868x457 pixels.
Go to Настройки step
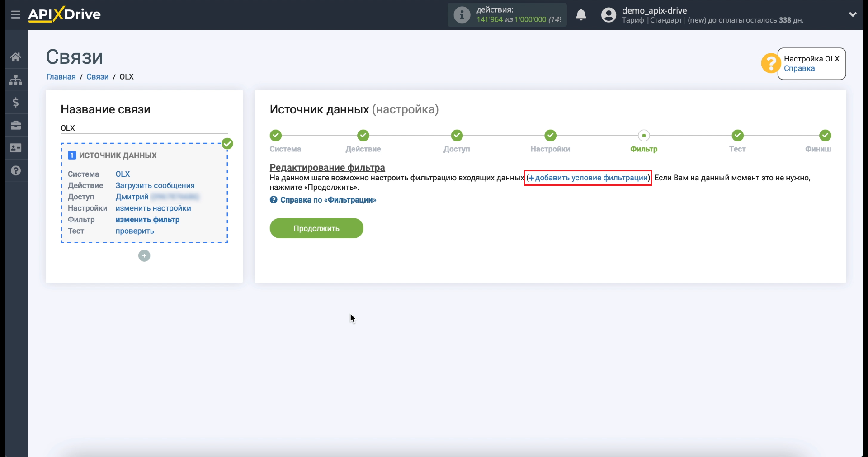[550, 136]
